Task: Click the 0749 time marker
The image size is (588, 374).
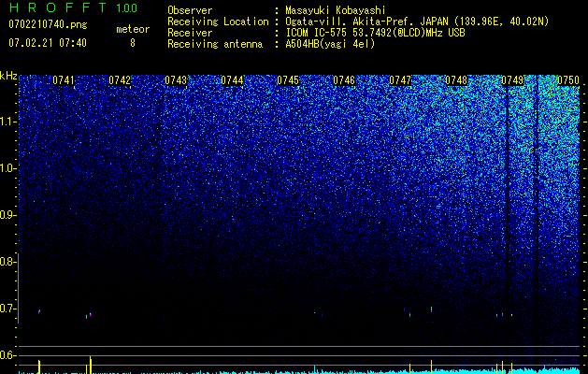Action: coord(512,80)
